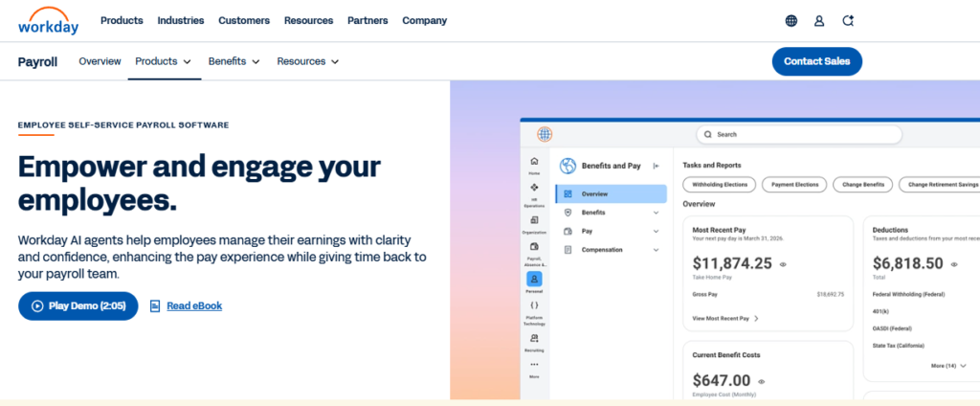Click the demo Search field
This screenshot has width=980, height=406.
[799, 134]
